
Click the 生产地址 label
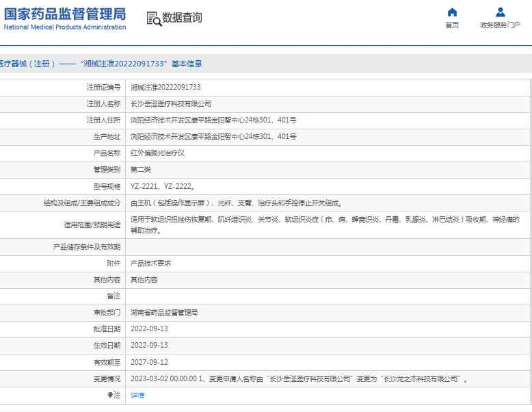pyautogui.click(x=107, y=137)
